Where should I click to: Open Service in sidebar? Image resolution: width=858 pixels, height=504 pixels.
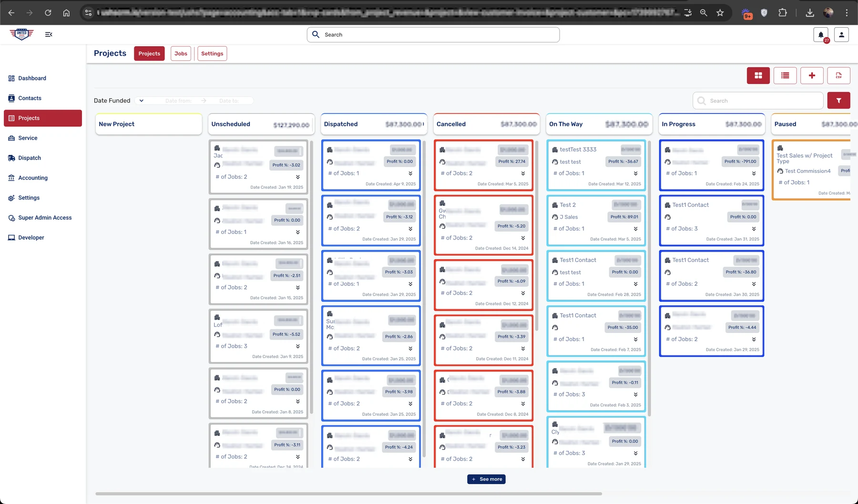coord(43,138)
